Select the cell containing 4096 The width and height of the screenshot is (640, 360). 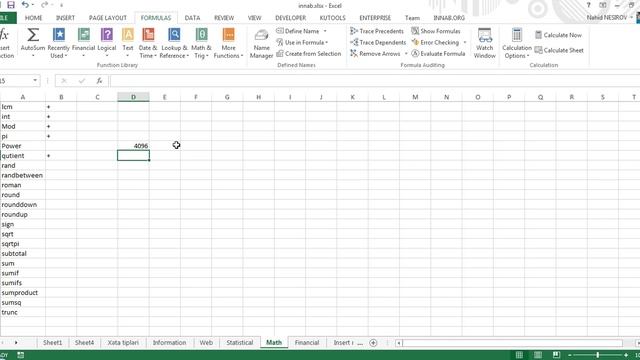pos(133,146)
